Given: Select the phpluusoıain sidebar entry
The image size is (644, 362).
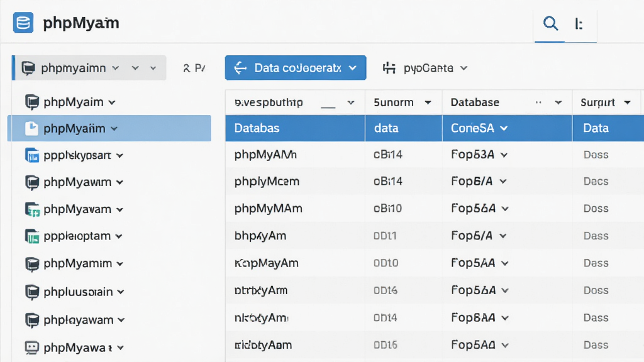Looking at the screenshot, I should click(x=78, y=292).
